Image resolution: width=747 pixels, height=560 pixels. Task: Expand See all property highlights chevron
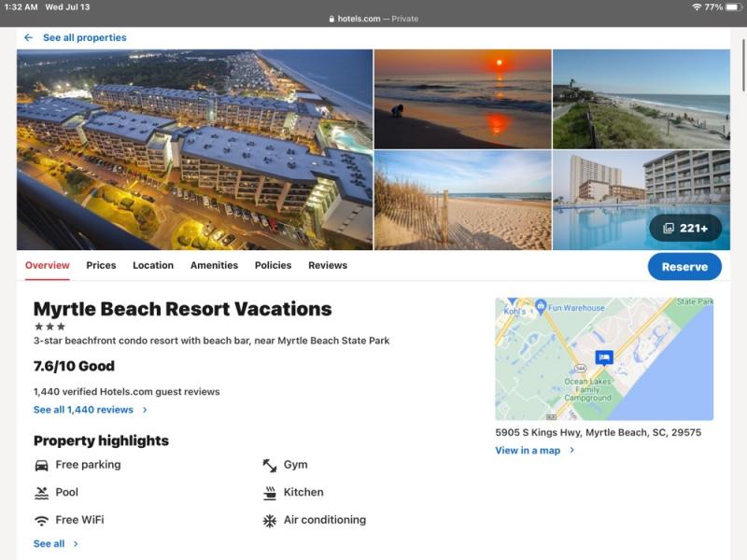[x=76, y=544]
